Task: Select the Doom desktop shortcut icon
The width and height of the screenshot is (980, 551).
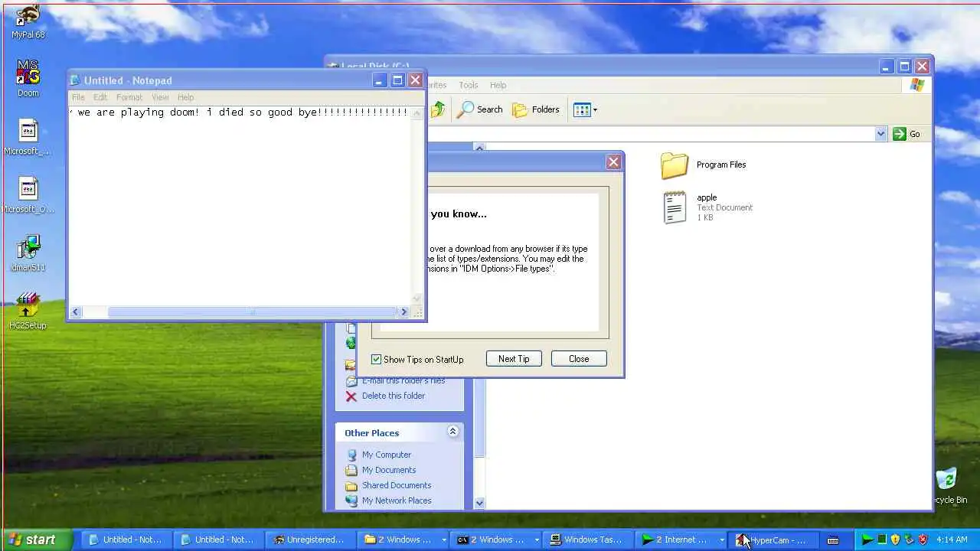Action: click(28, 78)
